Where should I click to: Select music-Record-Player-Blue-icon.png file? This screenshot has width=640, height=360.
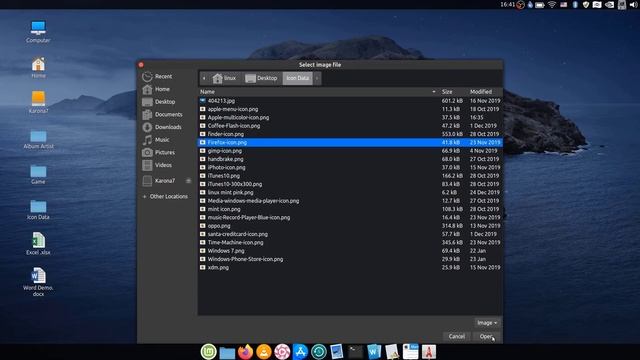[x=350, y=217]
